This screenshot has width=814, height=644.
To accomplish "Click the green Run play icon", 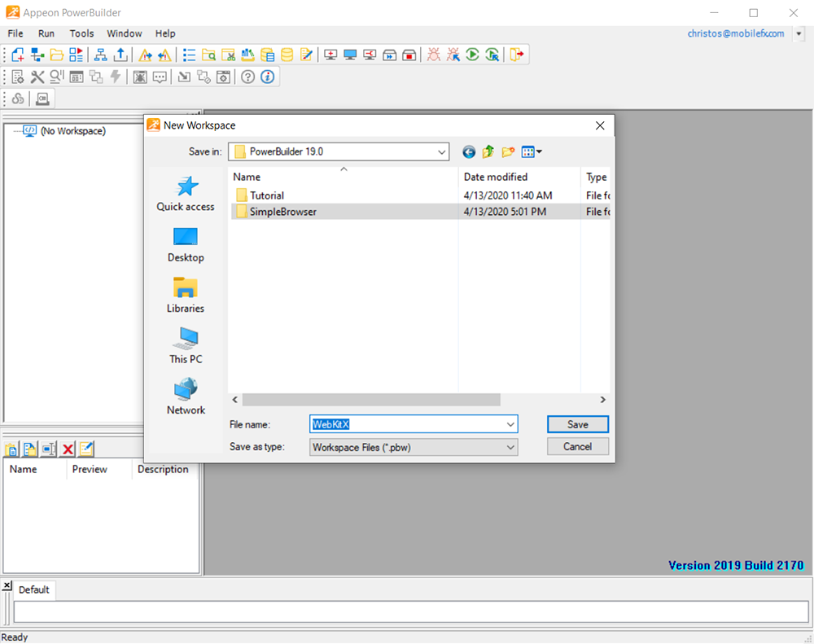I will click(x=472, y=55).
